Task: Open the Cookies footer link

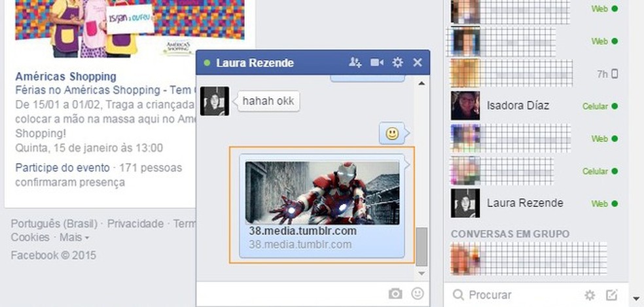Action: [30, 238]
